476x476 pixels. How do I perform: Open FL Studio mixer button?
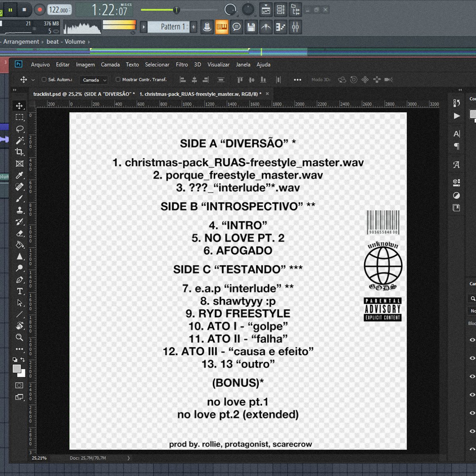(296, 27)
